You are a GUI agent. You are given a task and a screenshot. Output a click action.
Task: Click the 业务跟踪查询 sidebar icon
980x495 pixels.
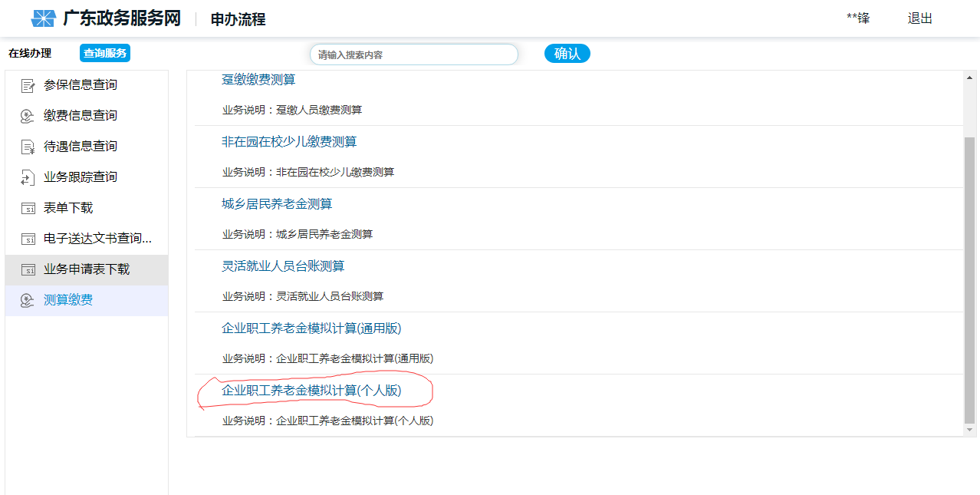(28, 177)
